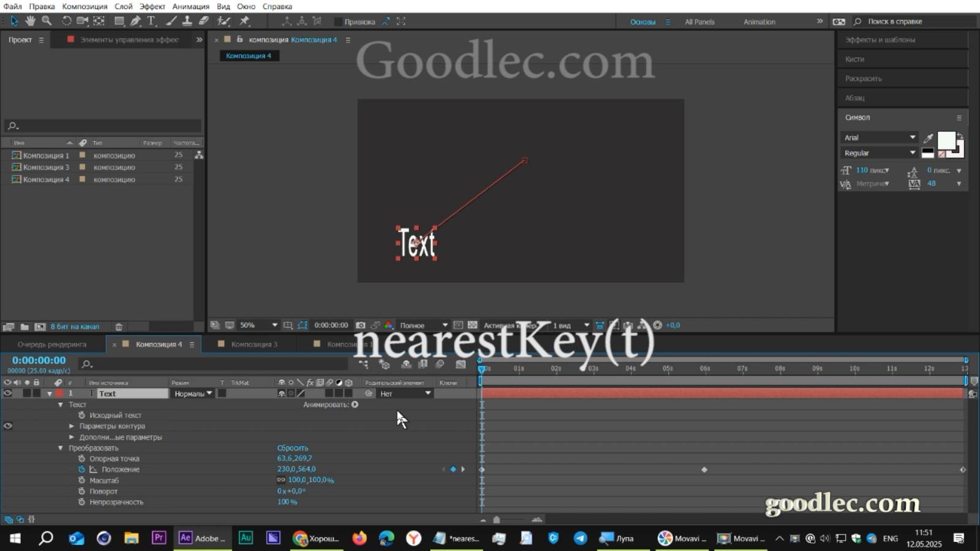This screenshot has width=980, height=551.
Task: Activate the Zoom tool
Action: pos(47,21)
